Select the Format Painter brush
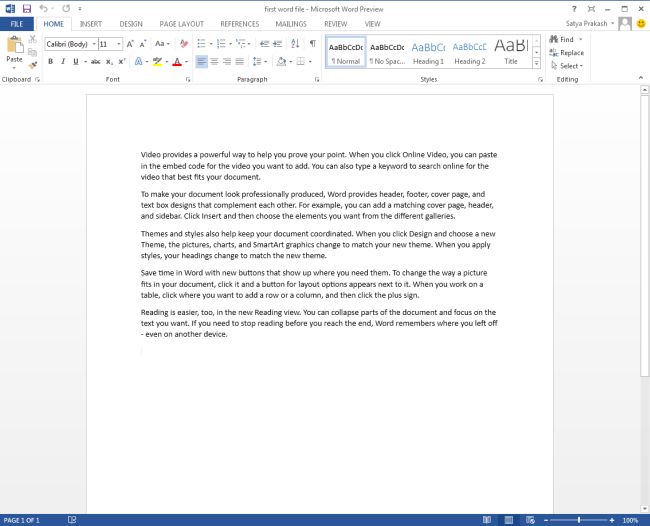650x526 pixels. [33, 65]
